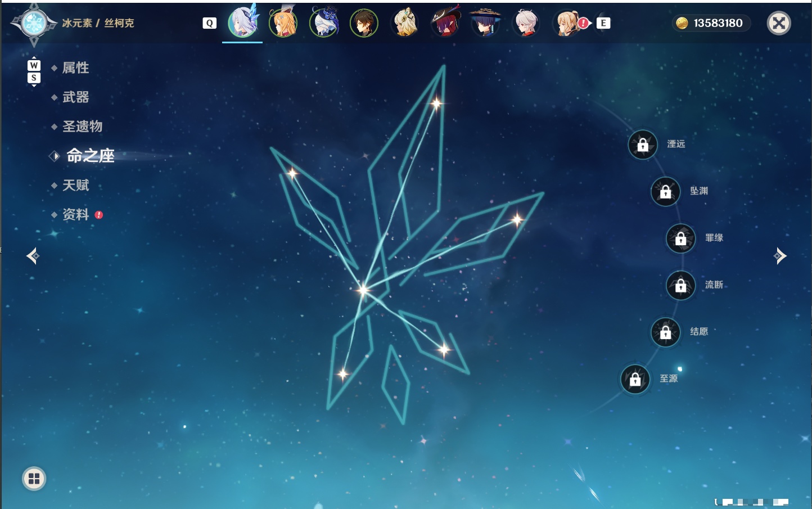
Task: Select the locked 结愿 constellation node
Action: pos(666,332)
